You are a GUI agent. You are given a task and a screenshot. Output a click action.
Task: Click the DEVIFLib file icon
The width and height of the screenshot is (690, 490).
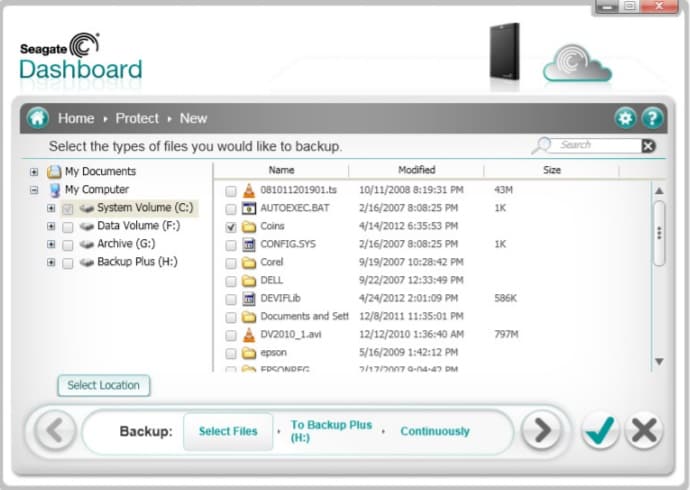pyautogui.click(x=249, y=299)
